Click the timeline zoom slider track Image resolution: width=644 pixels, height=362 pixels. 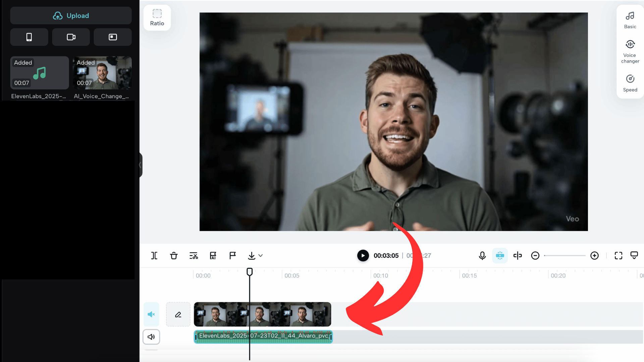[x=565, y=256]
